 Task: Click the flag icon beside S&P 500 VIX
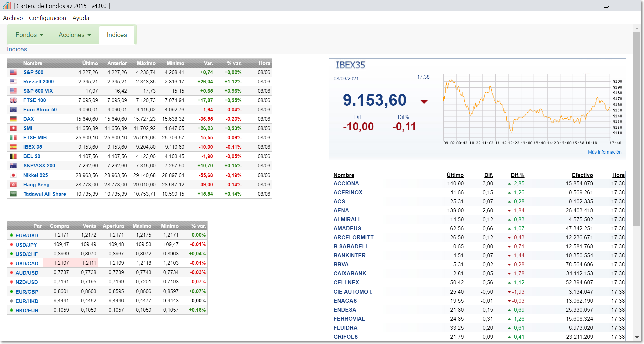coord(13,91)
